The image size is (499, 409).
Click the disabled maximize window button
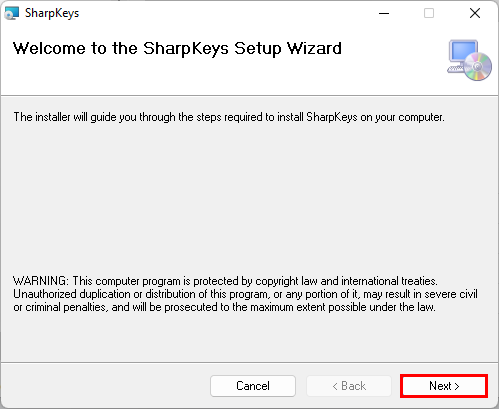click(x=429, y=13)
